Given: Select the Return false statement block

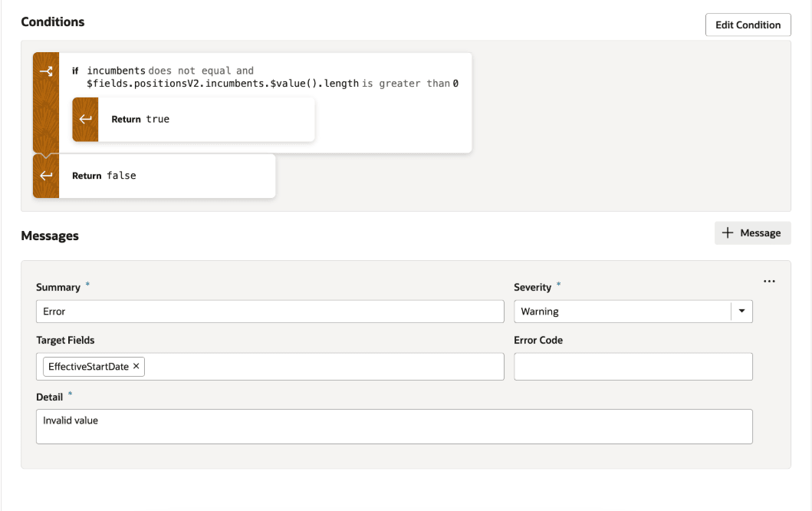Looking at the screenshot, I should 166,176.
